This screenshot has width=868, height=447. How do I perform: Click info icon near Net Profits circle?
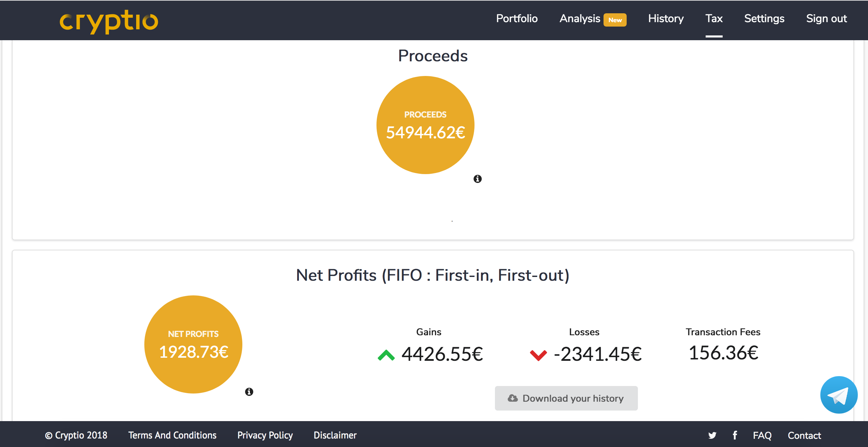pos(249,392)
